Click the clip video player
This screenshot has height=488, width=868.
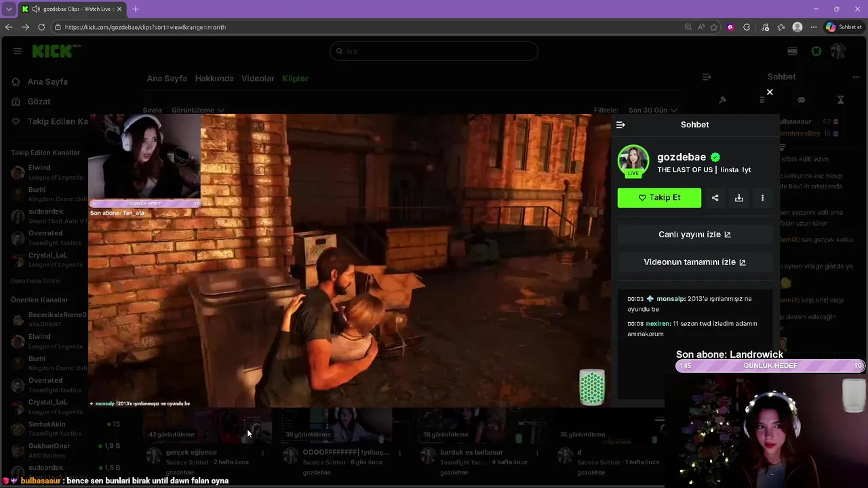pos(349,261)
